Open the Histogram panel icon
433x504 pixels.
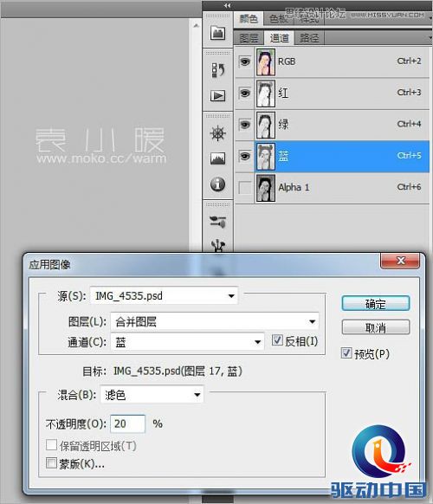217,158
